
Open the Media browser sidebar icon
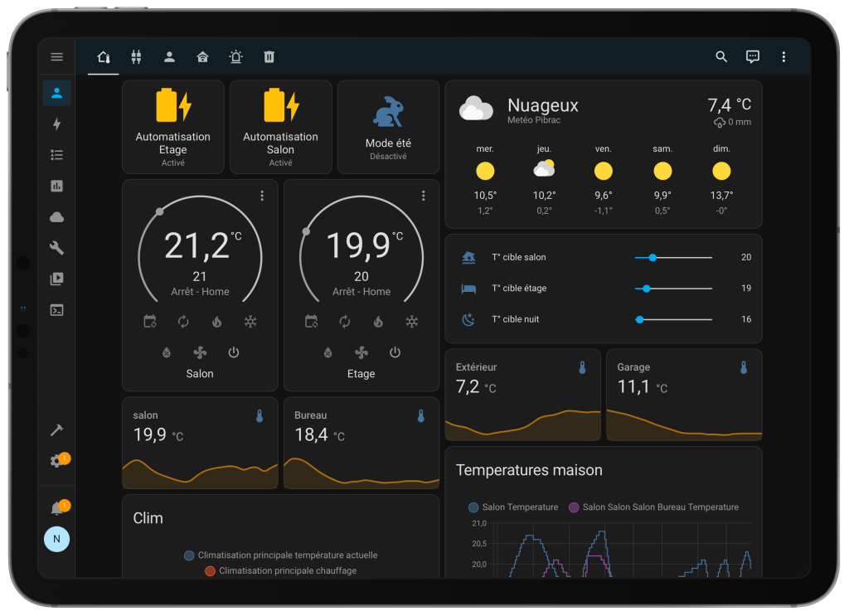pyautogui.click(x=56, y=279)
